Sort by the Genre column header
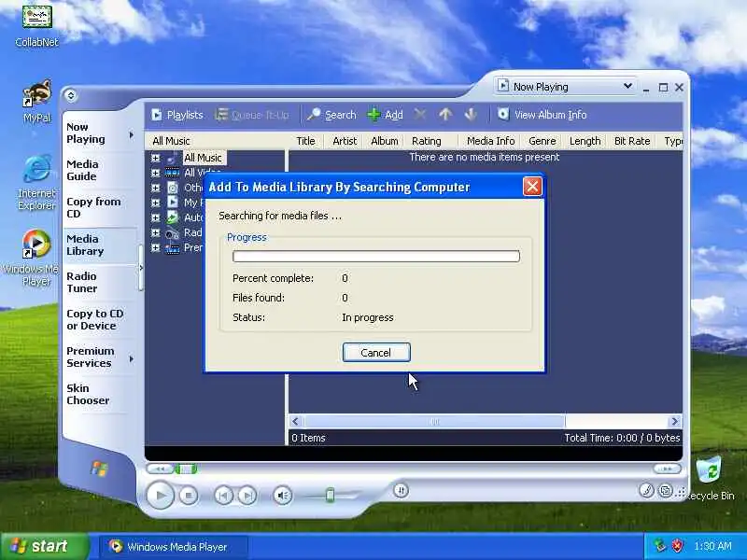The image size is (747, 560). (x=543, y=141)
